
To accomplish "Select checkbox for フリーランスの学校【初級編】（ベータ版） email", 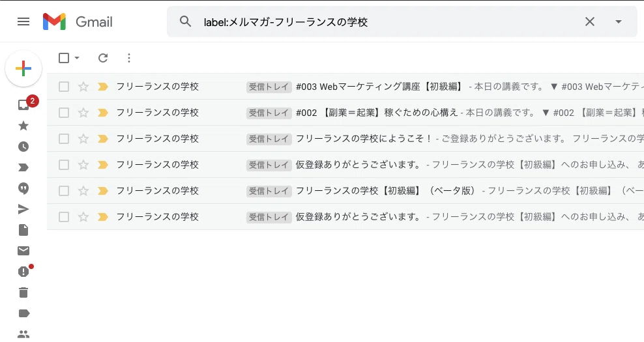I will click(64, 191).
